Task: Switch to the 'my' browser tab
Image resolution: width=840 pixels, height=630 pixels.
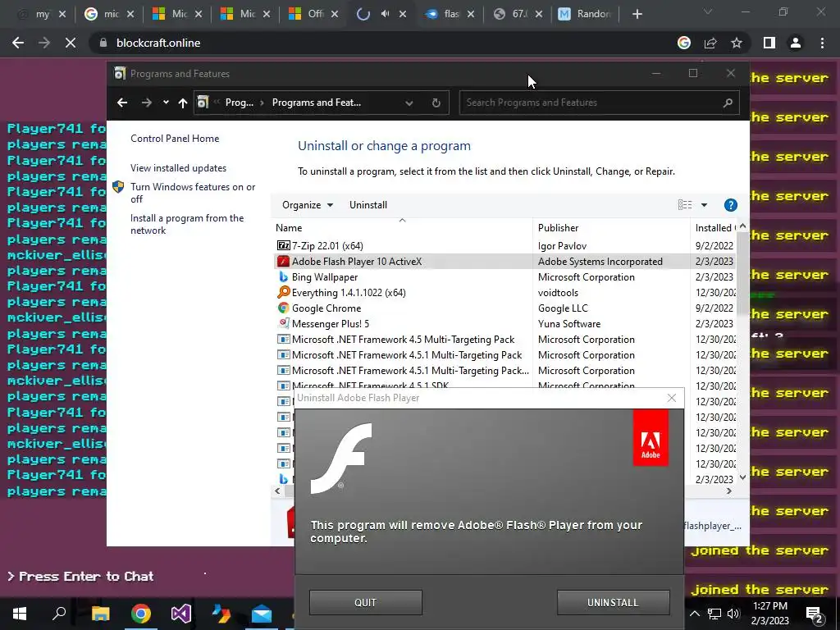Action: (x=41, y=15)
